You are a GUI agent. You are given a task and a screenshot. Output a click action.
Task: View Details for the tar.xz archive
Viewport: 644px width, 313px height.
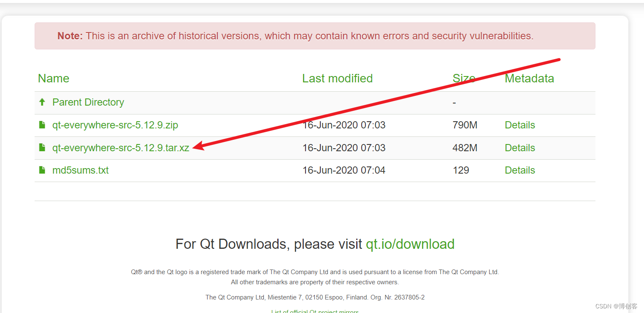click(520, 148)
